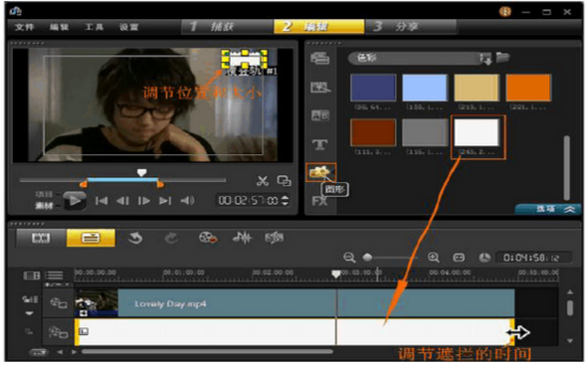Open the record/capture option icon
The height and width of the screenshot is (368, 588).
pos(208,238)
